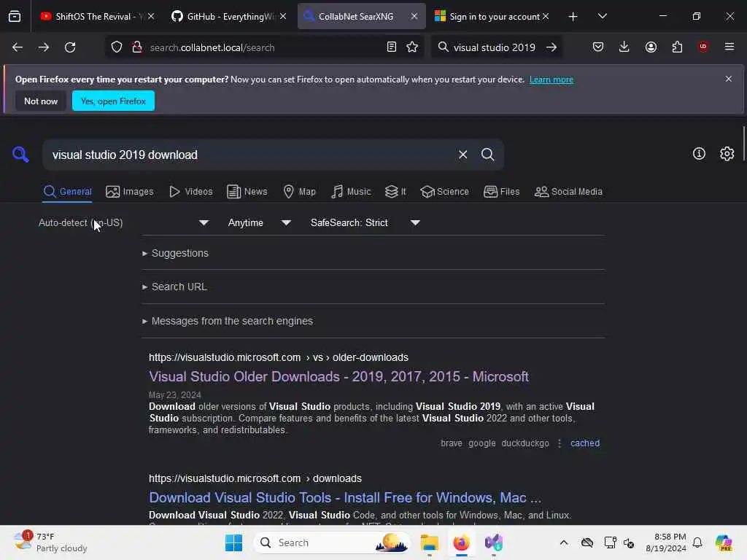
Task: Click the SearXNG magnifier logo
Action: point(20,155)
